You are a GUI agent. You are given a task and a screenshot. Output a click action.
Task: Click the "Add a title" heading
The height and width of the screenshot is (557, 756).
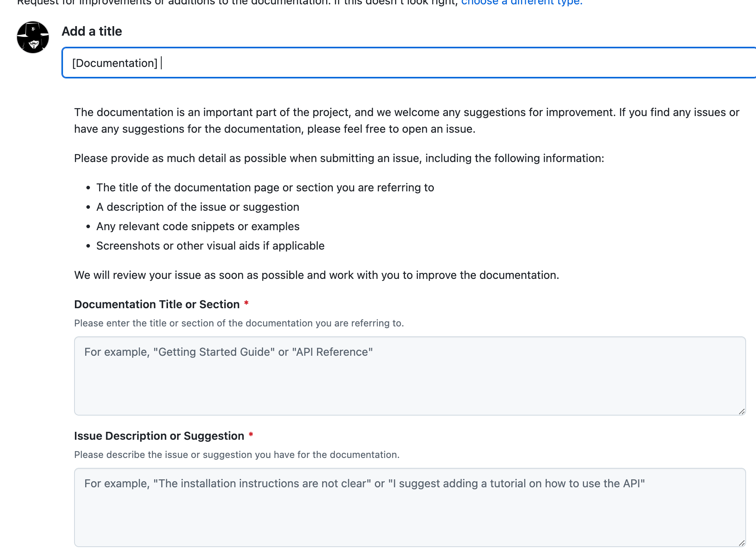92,31
